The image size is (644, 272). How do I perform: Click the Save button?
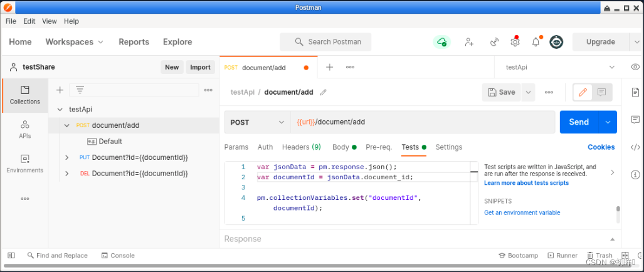(502, 92)
